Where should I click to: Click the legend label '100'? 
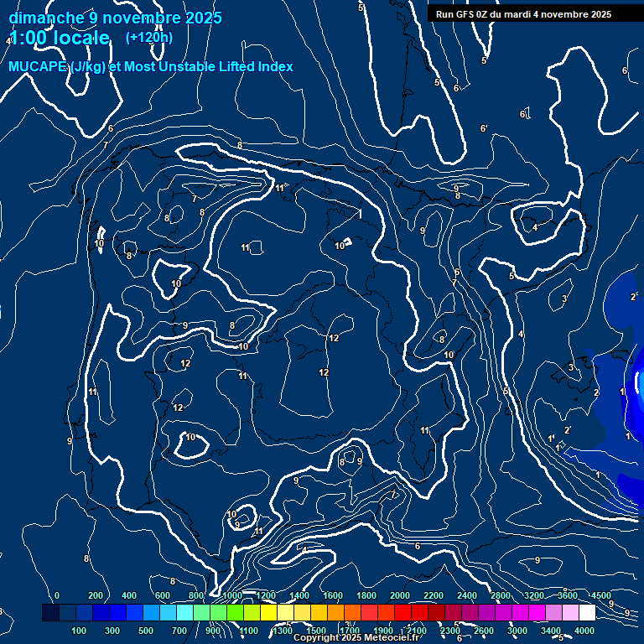[79, 631]
